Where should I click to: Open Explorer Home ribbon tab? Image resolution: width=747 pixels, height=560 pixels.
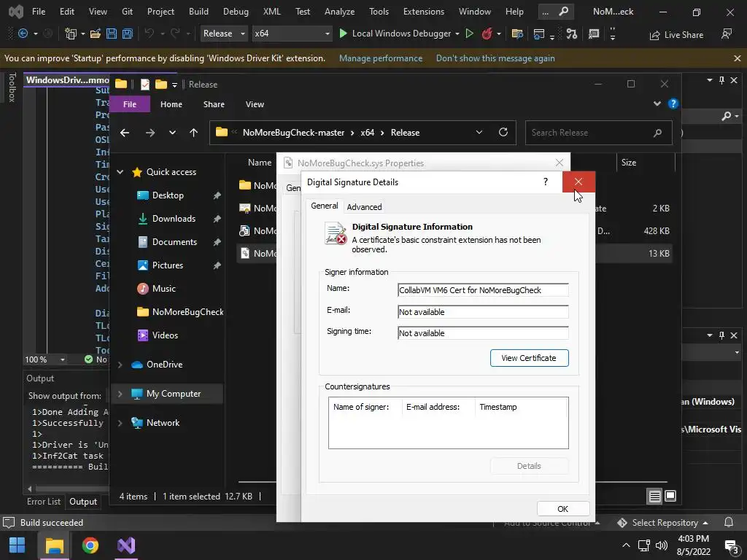tap(171, 104)
